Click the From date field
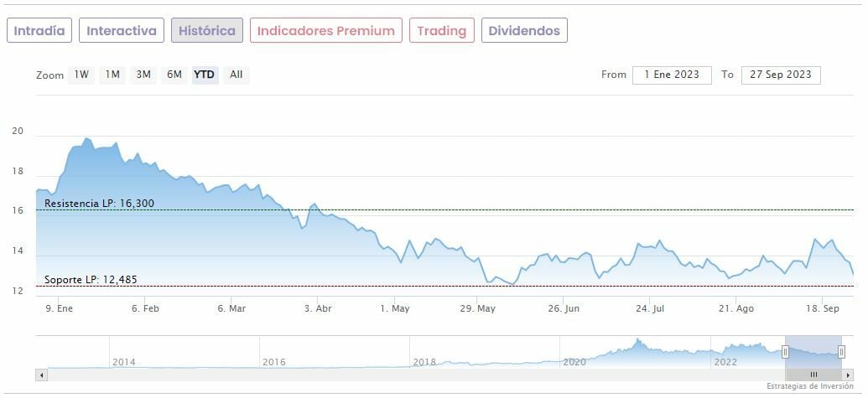Viewport: 868px width, 398px height. (x=672, y=75)
